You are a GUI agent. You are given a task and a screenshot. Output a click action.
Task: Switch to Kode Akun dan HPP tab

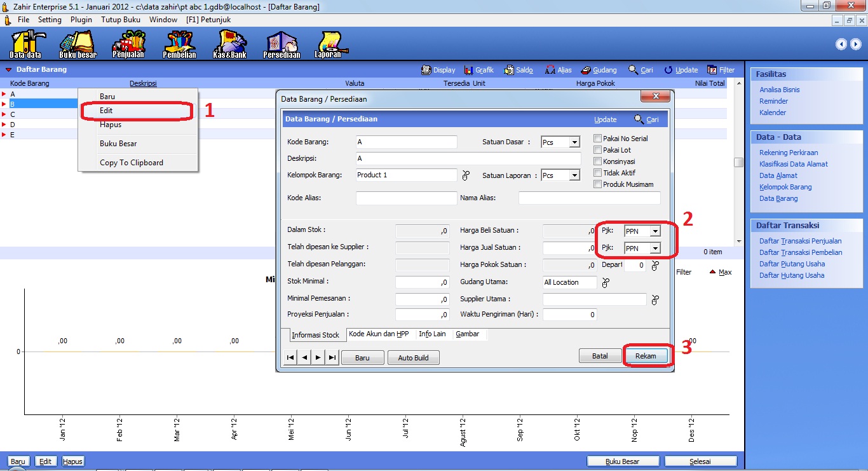point(379,334)
